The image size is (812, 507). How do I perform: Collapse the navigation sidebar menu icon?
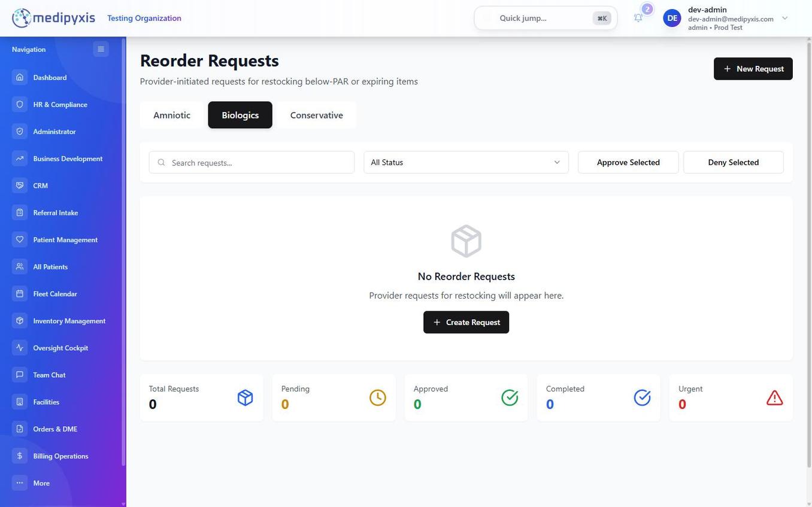pos(101,49)
